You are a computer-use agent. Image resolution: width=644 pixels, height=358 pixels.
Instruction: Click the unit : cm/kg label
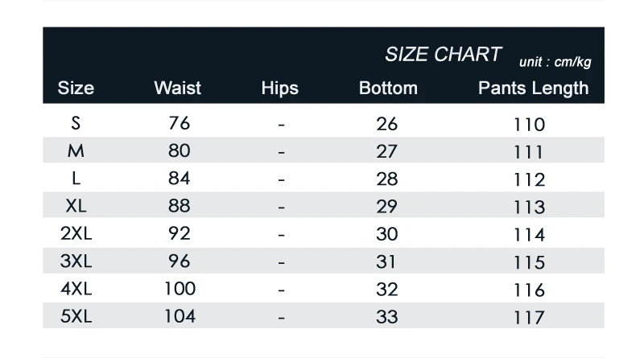pos(555,62)
